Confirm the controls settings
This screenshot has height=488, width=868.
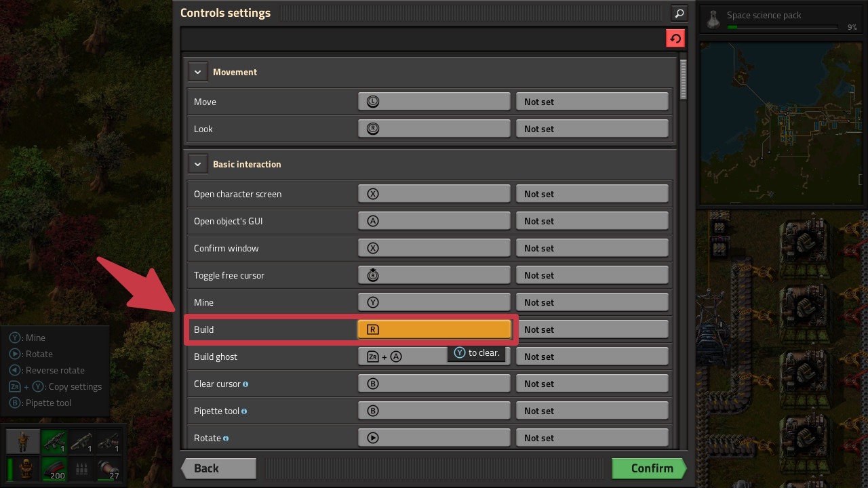coord(650,468)
